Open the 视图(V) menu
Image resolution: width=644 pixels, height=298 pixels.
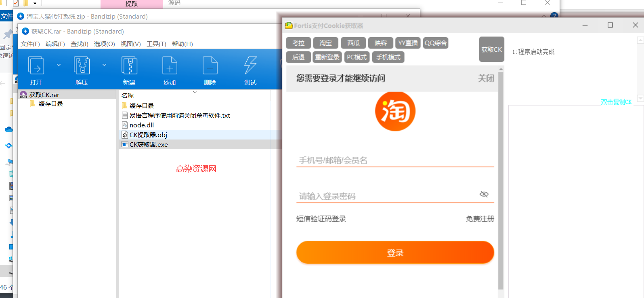point(130,44)
